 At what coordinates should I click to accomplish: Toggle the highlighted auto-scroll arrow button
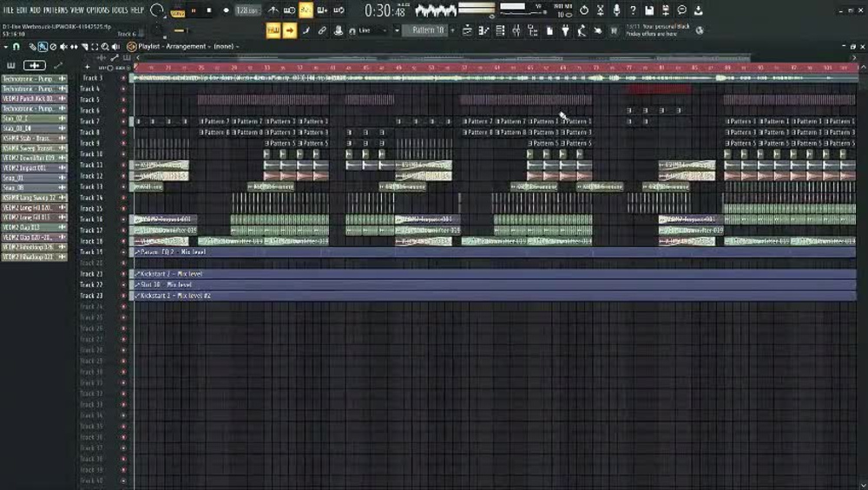pyautogui.click(x=290, y=30)
